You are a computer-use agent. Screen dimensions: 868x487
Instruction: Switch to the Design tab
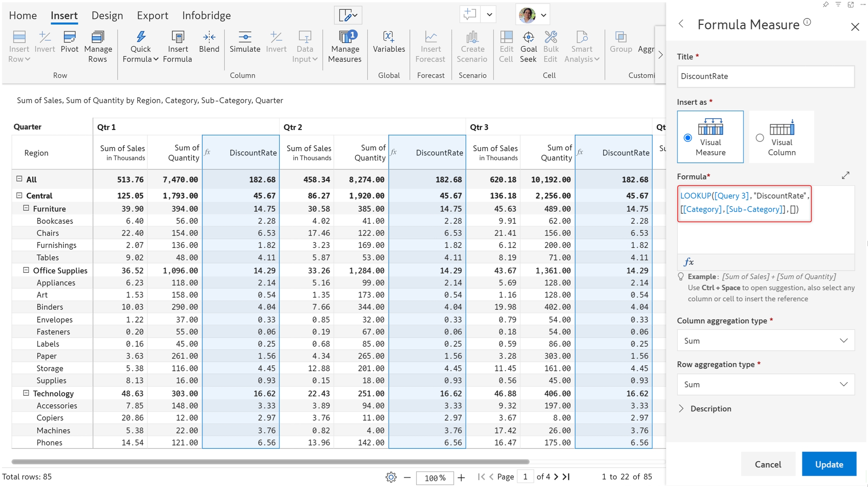[x=107, y=15]
